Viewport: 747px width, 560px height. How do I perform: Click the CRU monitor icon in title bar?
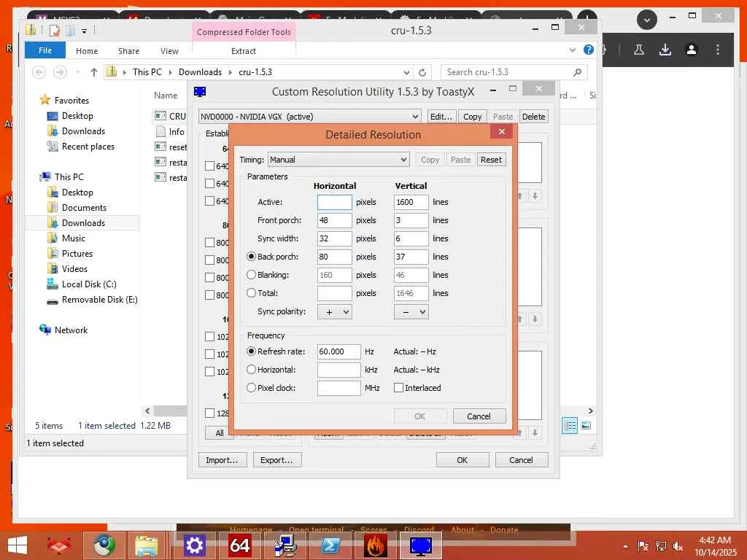tap(200, 91)
